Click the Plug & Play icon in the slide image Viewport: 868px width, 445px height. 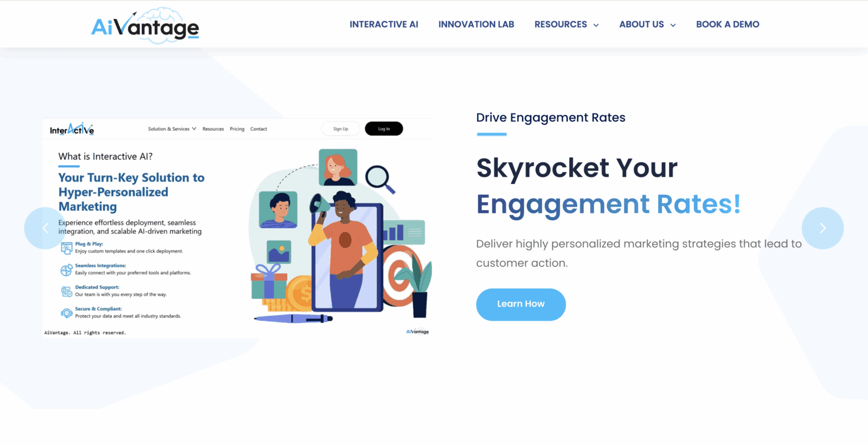(66, 247)
